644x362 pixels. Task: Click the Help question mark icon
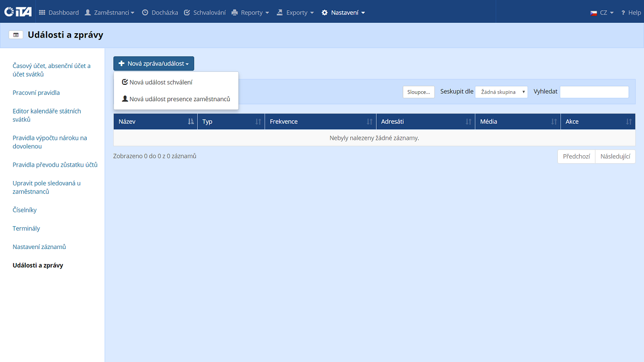point(623,12)
